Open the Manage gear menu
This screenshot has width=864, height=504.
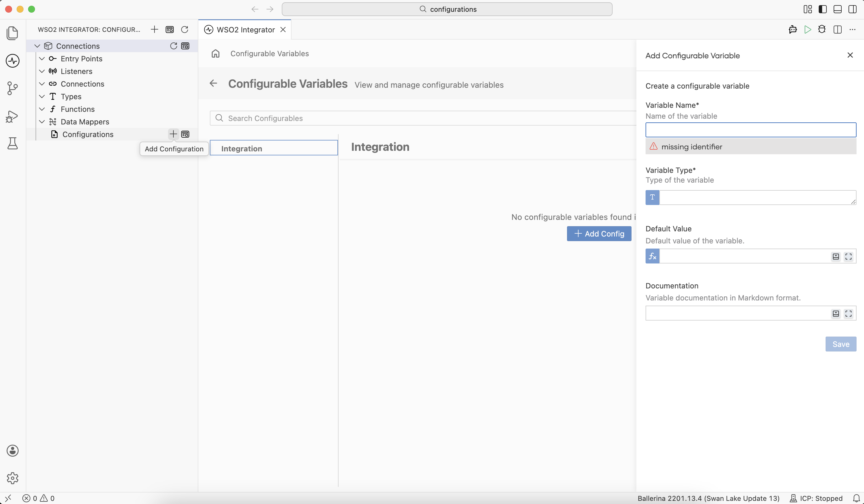pyautogui.click(x=13, y=478)
